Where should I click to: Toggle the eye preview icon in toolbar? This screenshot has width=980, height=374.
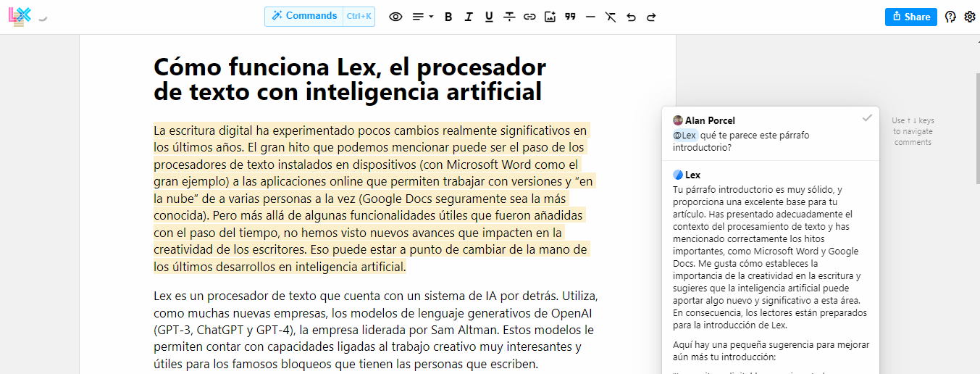(x=395, y=17)
